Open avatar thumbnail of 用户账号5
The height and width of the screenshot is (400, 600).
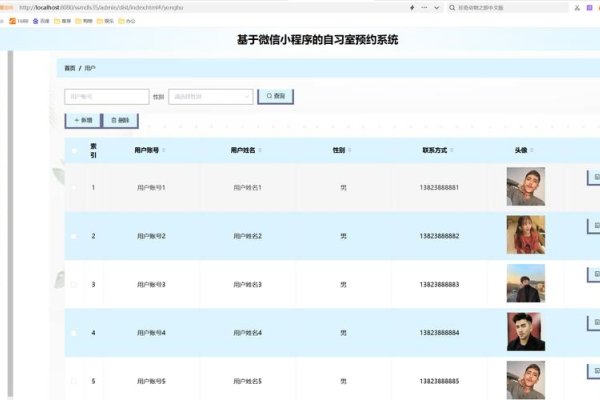coord(526,380)
